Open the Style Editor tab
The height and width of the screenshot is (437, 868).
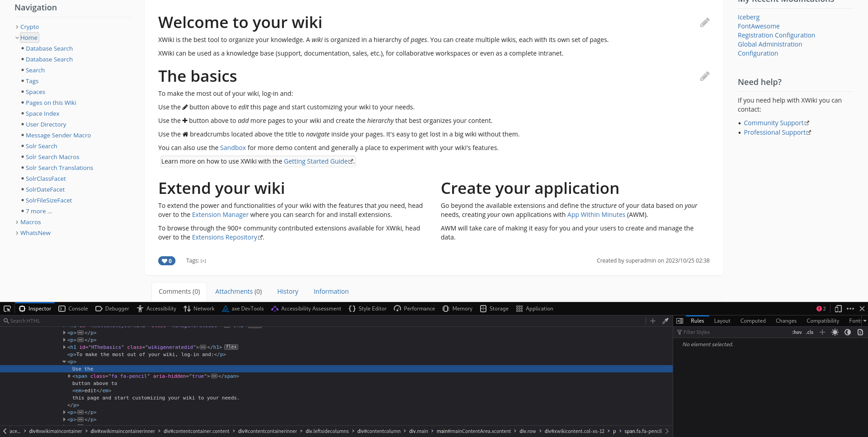[x=368, y=309]
